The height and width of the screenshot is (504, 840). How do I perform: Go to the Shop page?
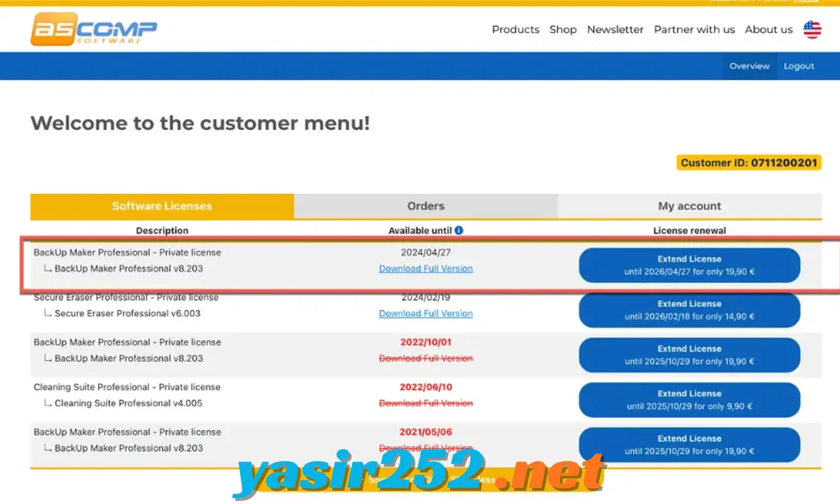pos(563,29)
